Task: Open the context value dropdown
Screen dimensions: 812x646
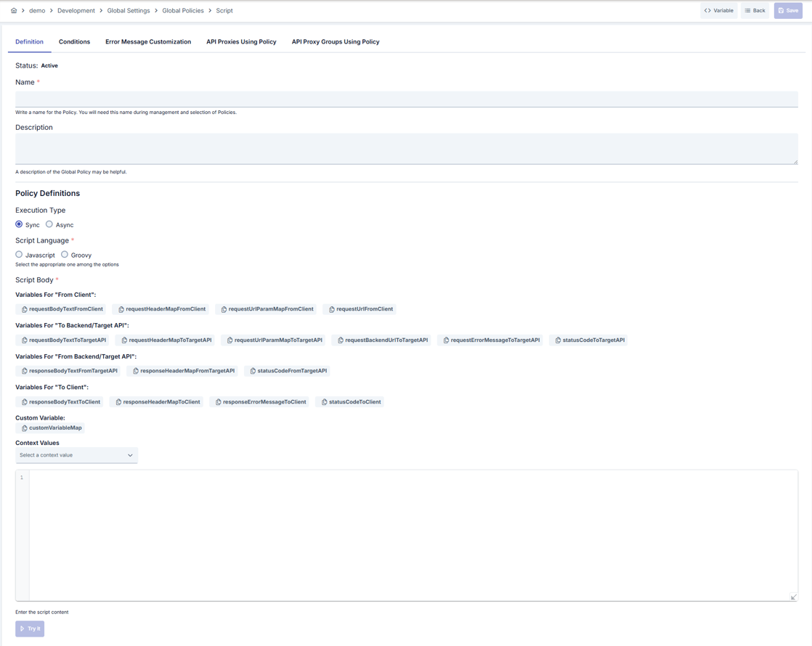Action: (x=77, y=455)
